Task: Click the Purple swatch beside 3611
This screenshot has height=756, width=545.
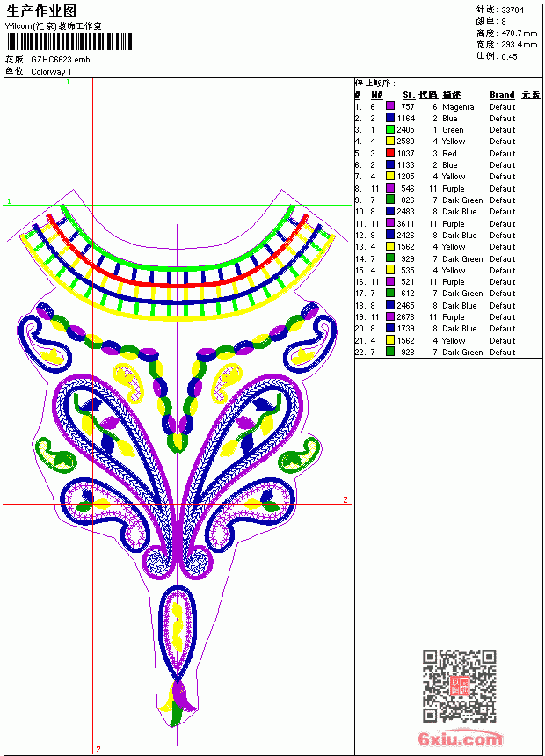Action: pos(390,223)
